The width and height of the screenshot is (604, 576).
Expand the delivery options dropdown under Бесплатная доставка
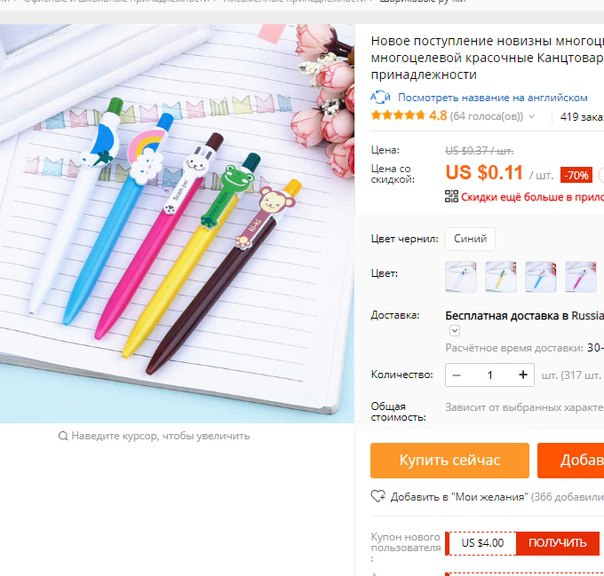(x=455, y=331)
